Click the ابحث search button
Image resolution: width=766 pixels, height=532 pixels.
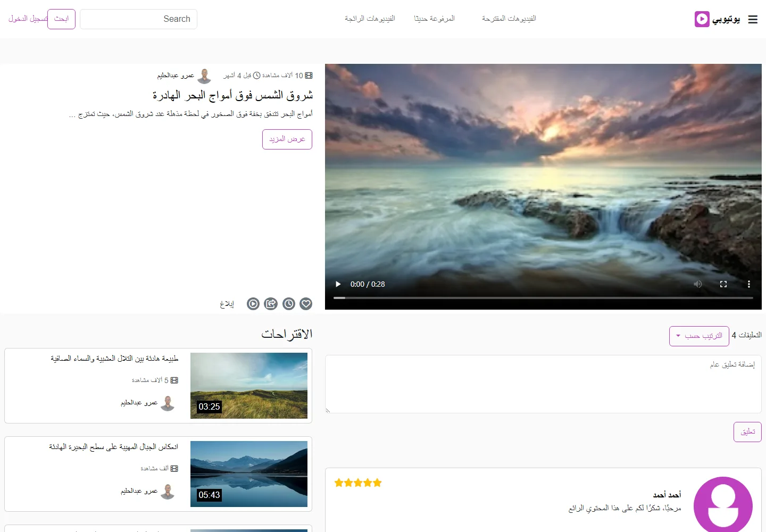pos(61,19)
